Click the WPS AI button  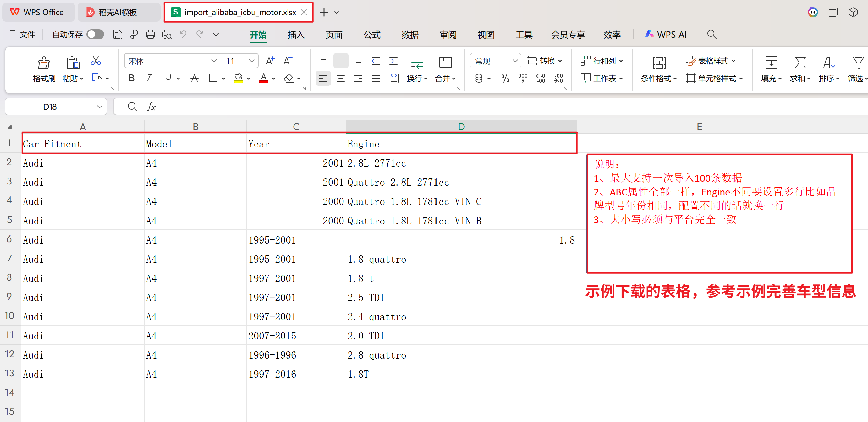666,34
